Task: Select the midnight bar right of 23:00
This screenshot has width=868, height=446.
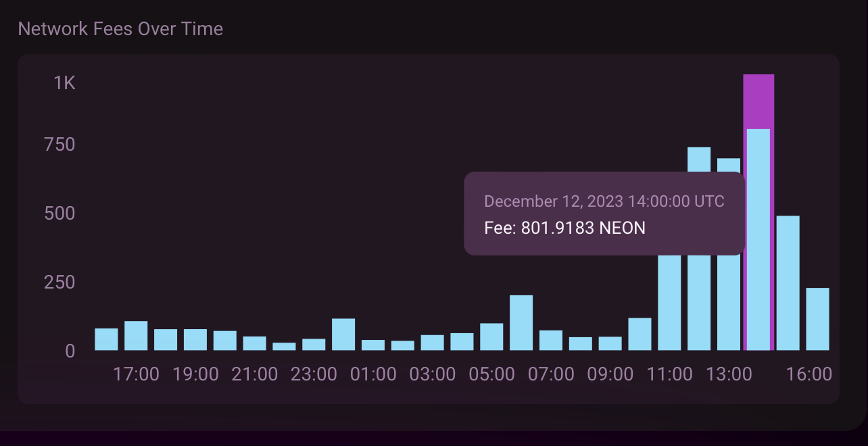Action: click(x=343, y=334)
